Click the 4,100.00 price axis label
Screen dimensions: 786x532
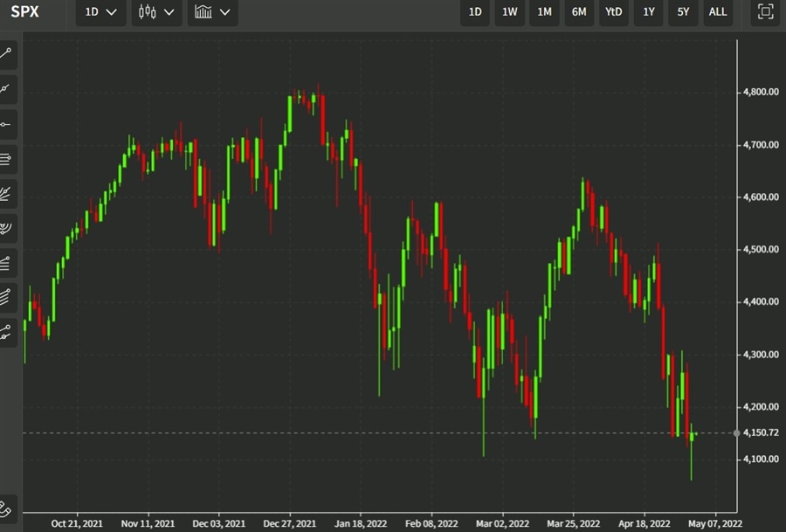[761, 459]
